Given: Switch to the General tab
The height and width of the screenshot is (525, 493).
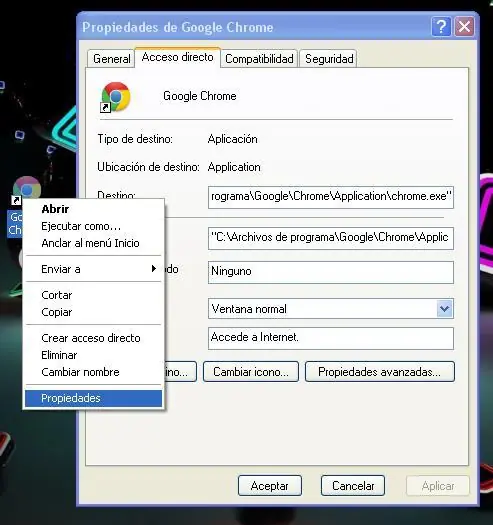Looking at the screenshot, I should tap(112, 59).
